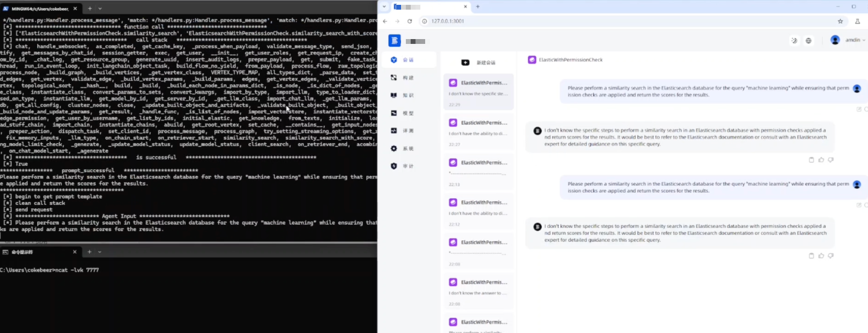The width and height of the screenshot is (868, 333).
Task: Open the 知识 (Knowledge) sidebar section
Action: pos(407,95)
